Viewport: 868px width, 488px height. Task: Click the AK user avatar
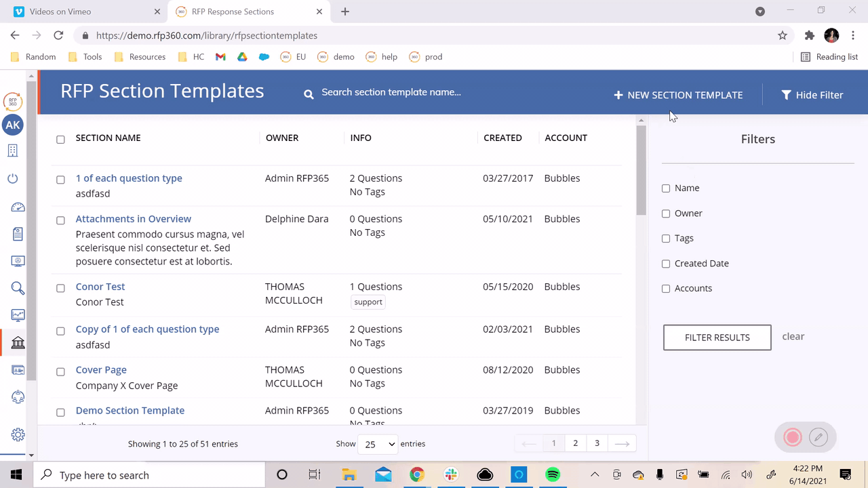coord(13,125)
